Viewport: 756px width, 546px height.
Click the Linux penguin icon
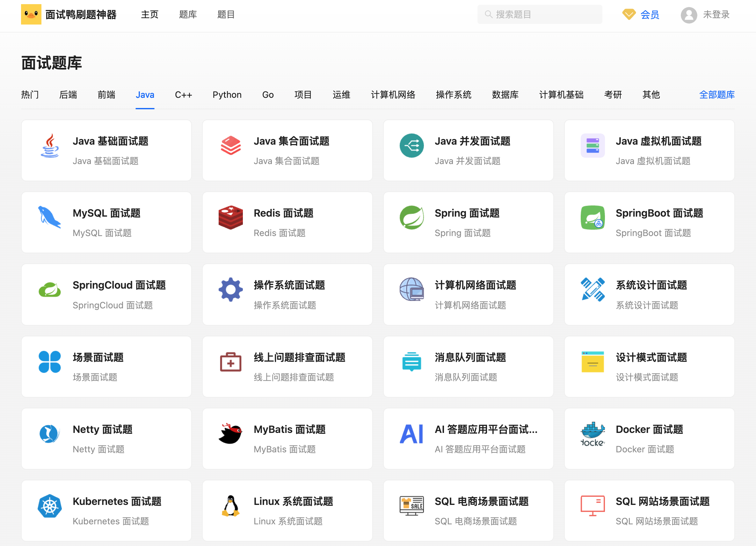231,506
